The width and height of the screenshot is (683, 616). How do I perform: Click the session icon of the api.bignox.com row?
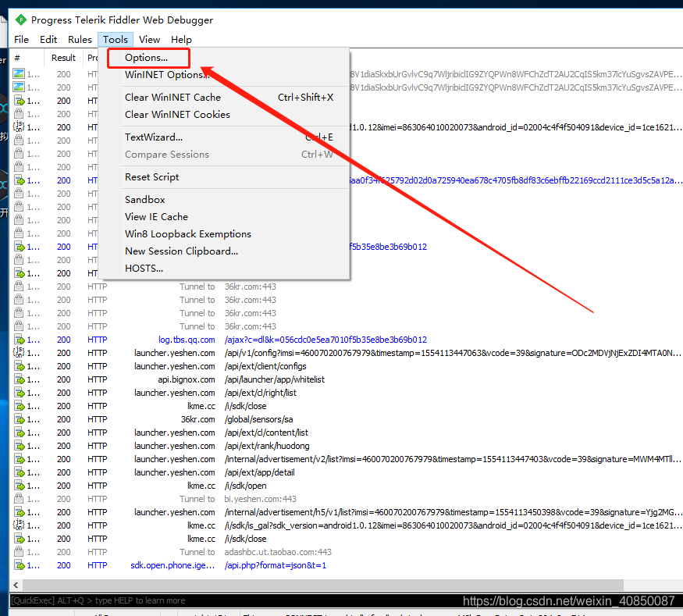coord(20,379)
